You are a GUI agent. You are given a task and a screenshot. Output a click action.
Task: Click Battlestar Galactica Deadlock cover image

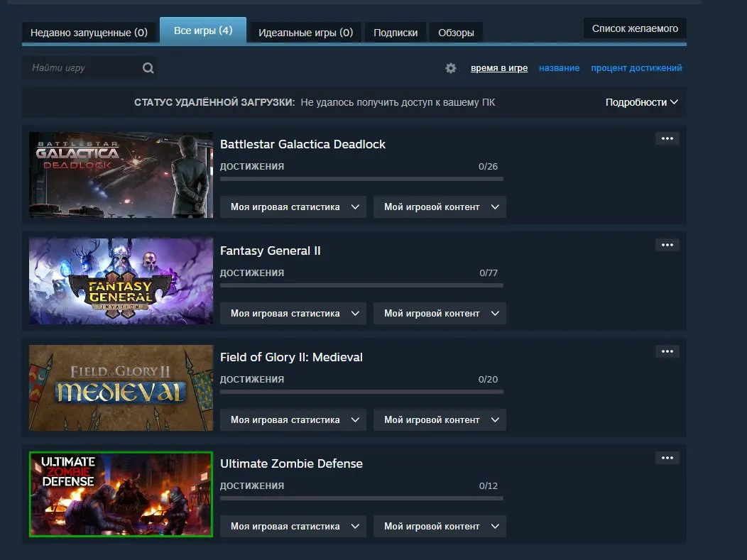(121, 175)
